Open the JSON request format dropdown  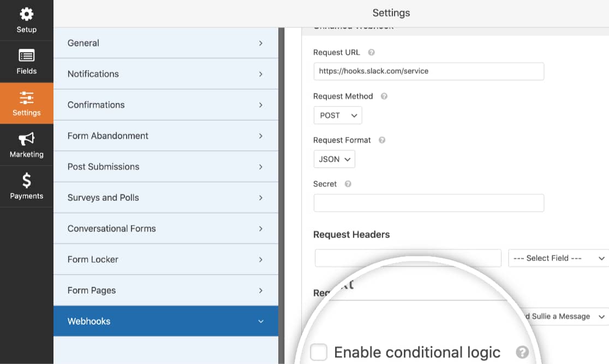pos(335,159)
